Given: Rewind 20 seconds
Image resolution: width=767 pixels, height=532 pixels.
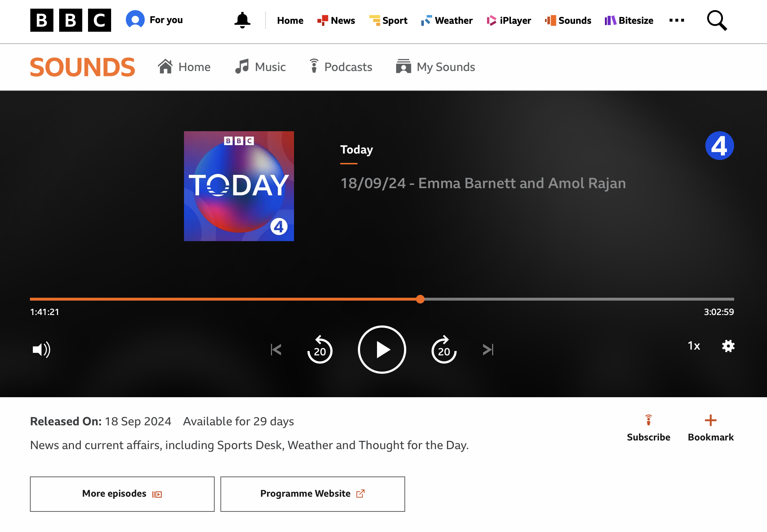Looking at the screenshot, I should [x=320, y=350].
